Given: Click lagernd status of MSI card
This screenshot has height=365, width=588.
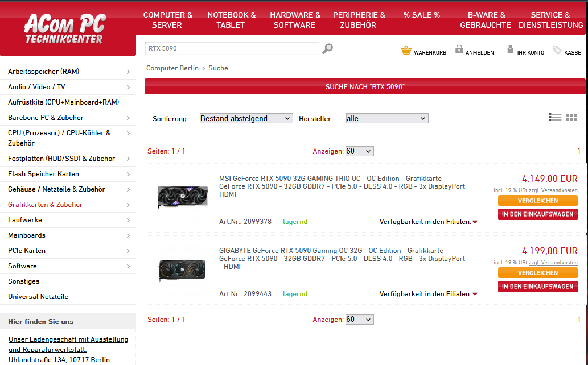Looking at the screenshot, I should click(295, 222).
